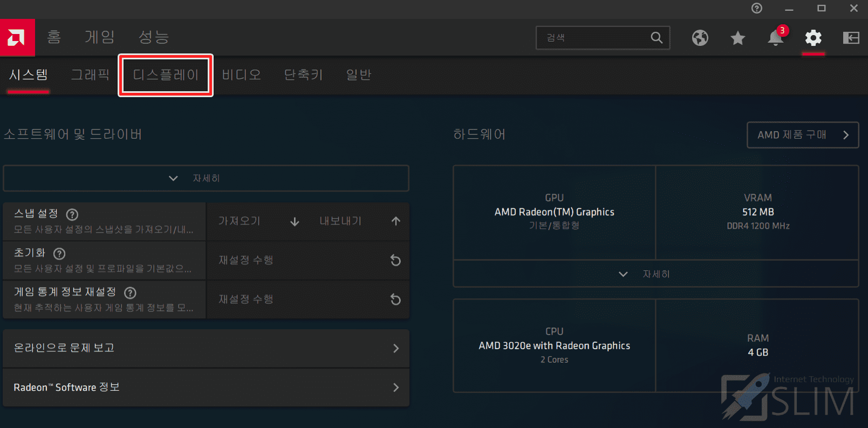Open notifications bell icon

(x=776, y=38)
